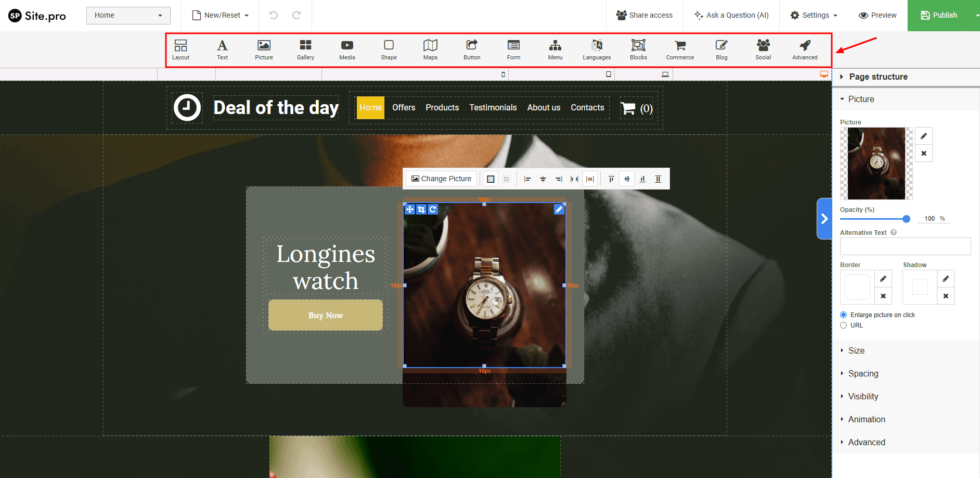This screenshot has height=478, width=980.
Task: Click Testimonials in the site menu
Action: coord(493,107)
